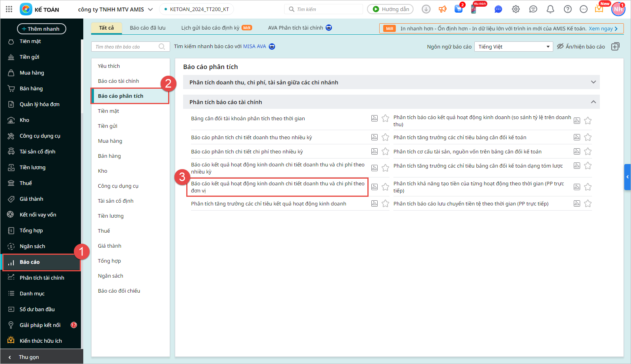631x364 pixels.
Task: Switch to the Báo cáo đã lưu tab
Action: (x=148, y=28)
